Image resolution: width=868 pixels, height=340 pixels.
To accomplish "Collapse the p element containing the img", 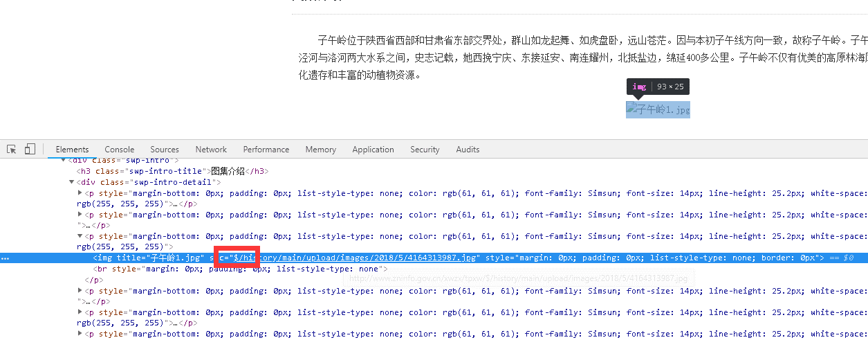I will (x=80, y=236).
